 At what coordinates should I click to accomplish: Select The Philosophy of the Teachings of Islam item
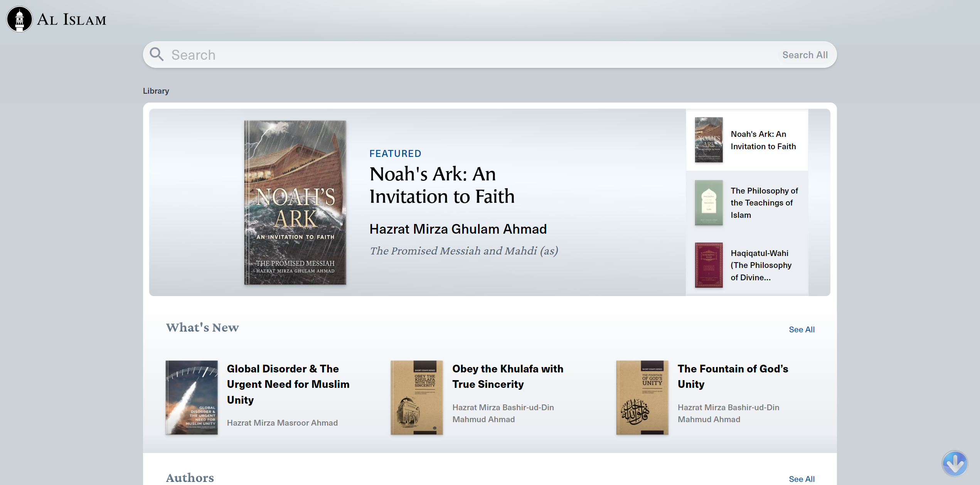pyautogui.click(x=747, y=202)
